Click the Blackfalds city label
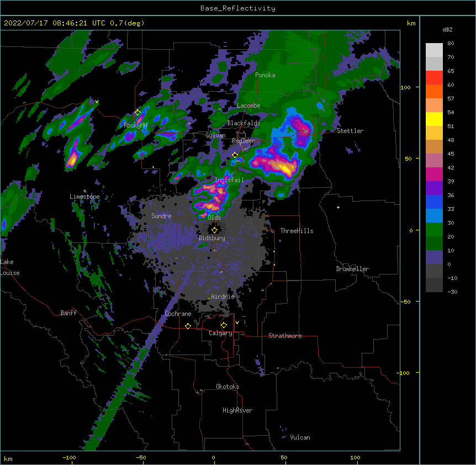 pos(244,123)
